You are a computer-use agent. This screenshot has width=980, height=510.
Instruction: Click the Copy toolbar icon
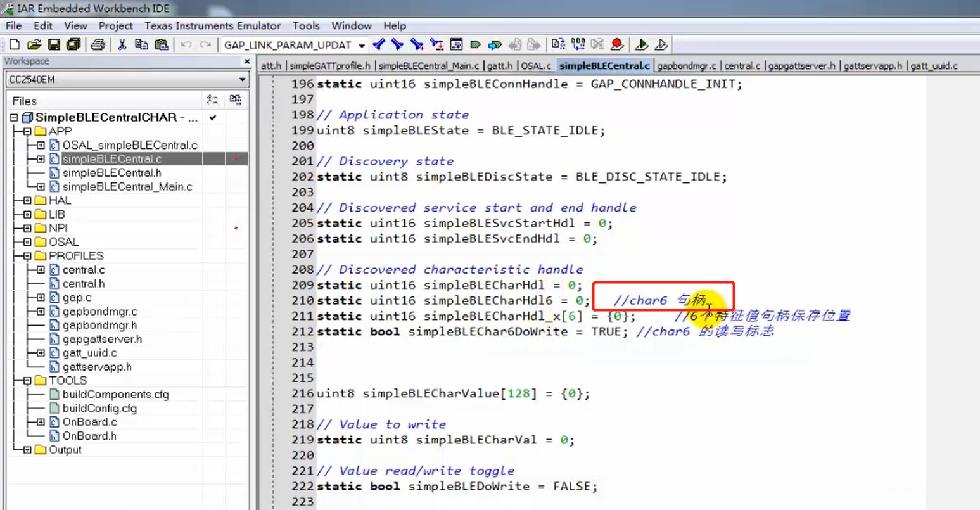point(141,44)
